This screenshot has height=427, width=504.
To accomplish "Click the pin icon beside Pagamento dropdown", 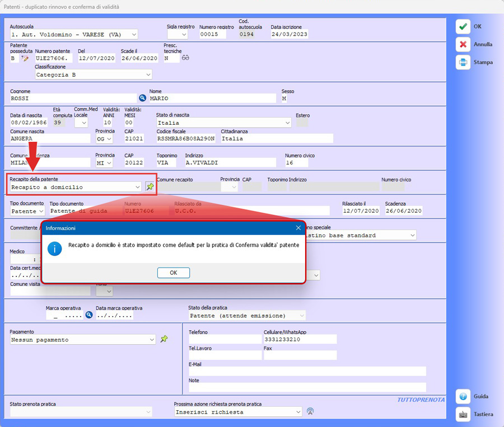I will (x=164, y=339).
